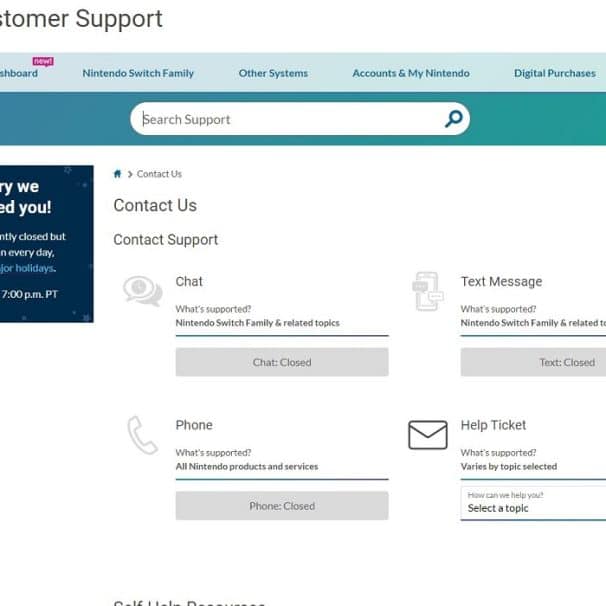Click the Dashboard tab with new badge

click(18, 73)
